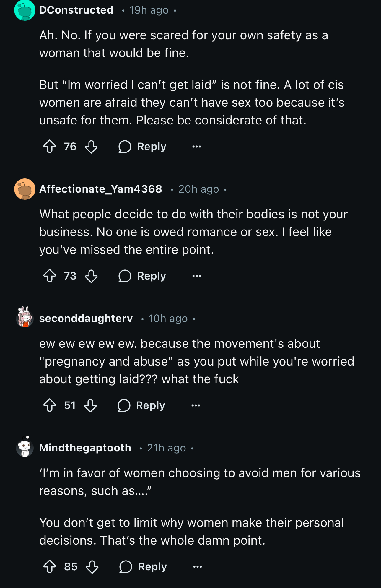The image size is (381, 588).
Task: Downvote the comment with 85 points
Action: pos(92,567)
